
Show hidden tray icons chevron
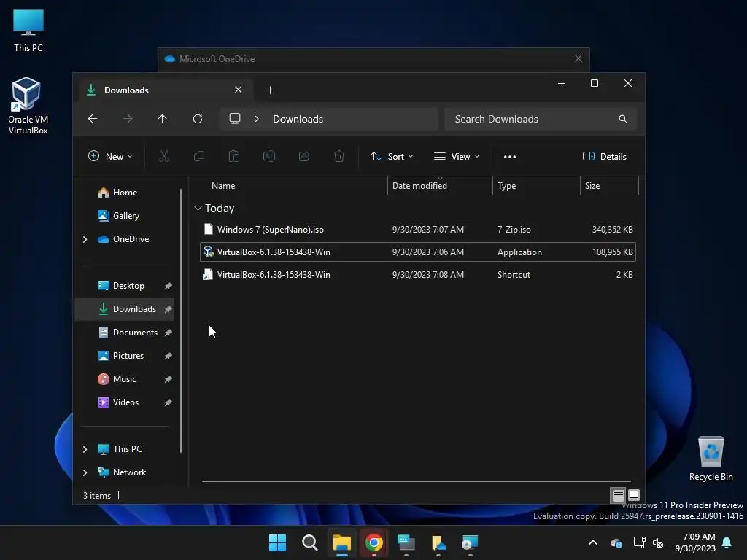click(593, 542)
